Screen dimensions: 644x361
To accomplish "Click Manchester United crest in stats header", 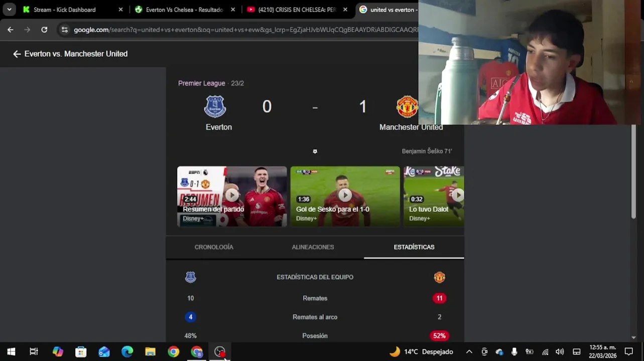I will (439, 277).
